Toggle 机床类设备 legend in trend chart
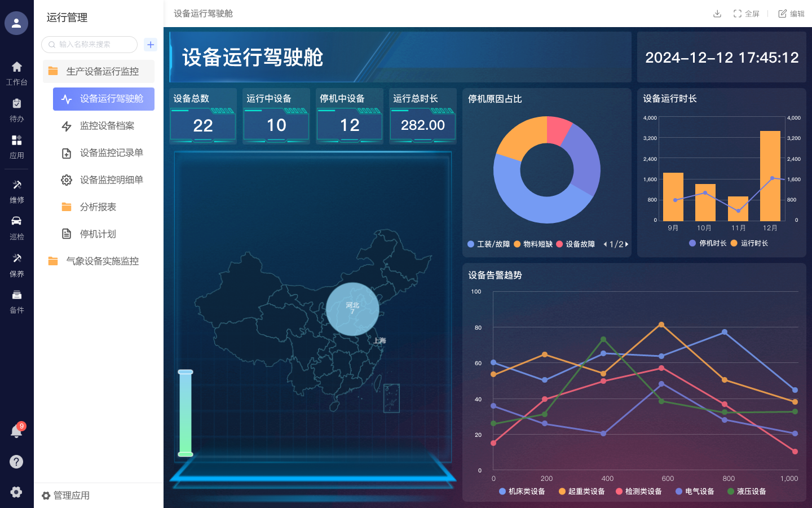This screenshot has width=812, height=508. coord(522,491)
